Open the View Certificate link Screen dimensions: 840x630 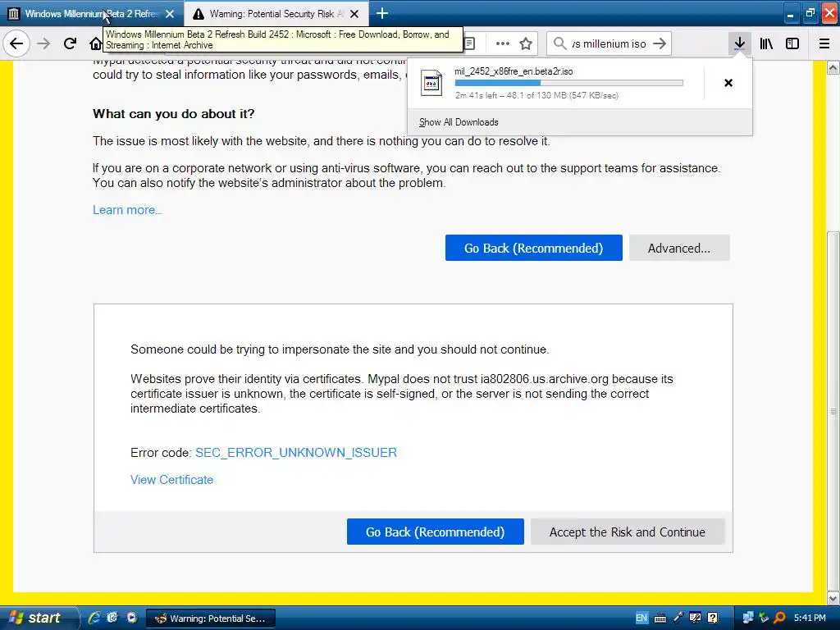pos(172,480)
